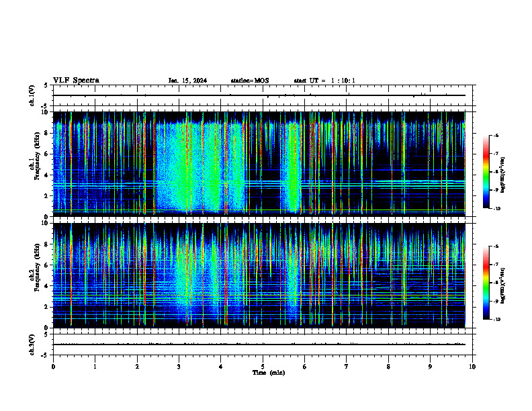
Task: Click the "station=MOS" header label
Action: pyautogui.click(x=250, y=81)
